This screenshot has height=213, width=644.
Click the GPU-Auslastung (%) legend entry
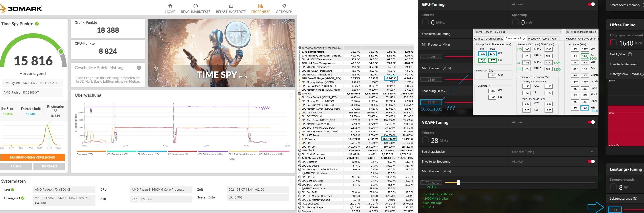tap(182, 153)
